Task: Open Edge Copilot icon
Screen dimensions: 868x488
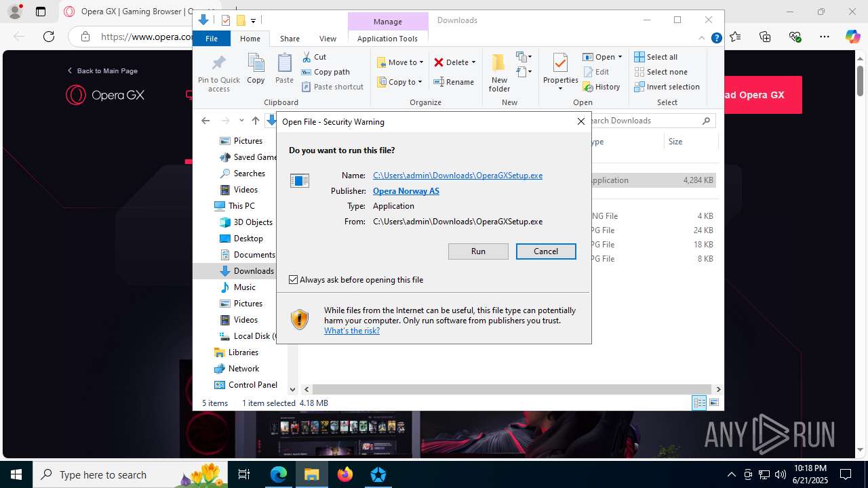Action: click(852, 37)
